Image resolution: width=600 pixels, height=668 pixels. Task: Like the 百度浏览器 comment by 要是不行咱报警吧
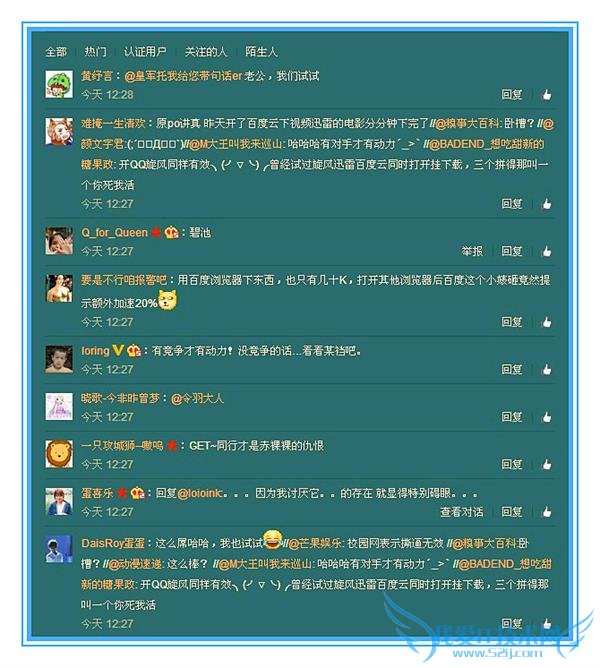pyautogui.click(x=546, y=322)
